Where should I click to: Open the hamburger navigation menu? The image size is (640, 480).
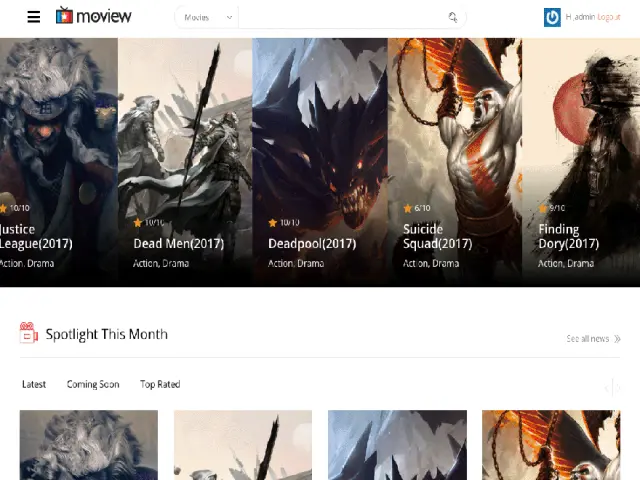(33, 17)
